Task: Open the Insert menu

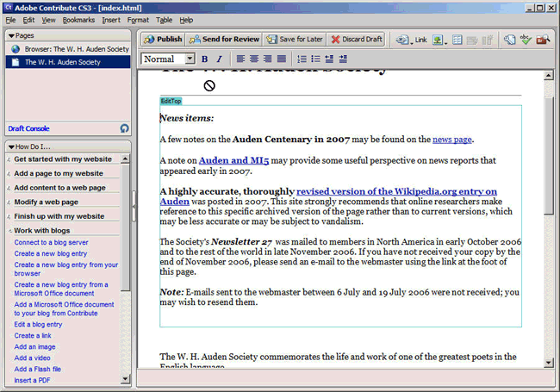Action: tap(111, 20)
